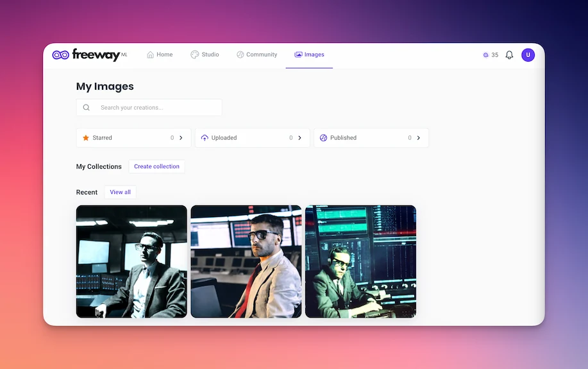
Task: Expand the Starred chevron arrow
Action: 181,138
